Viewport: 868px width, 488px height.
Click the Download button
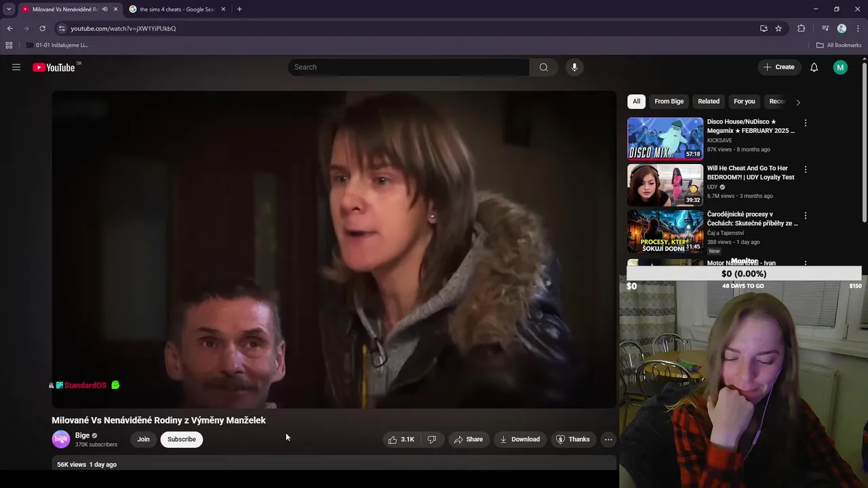click(x=520, y=439)
